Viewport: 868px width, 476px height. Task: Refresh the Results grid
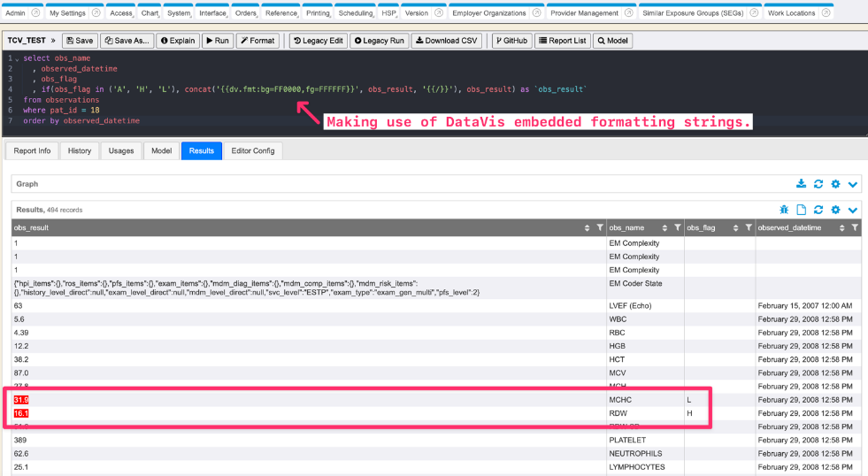[818, 210]
